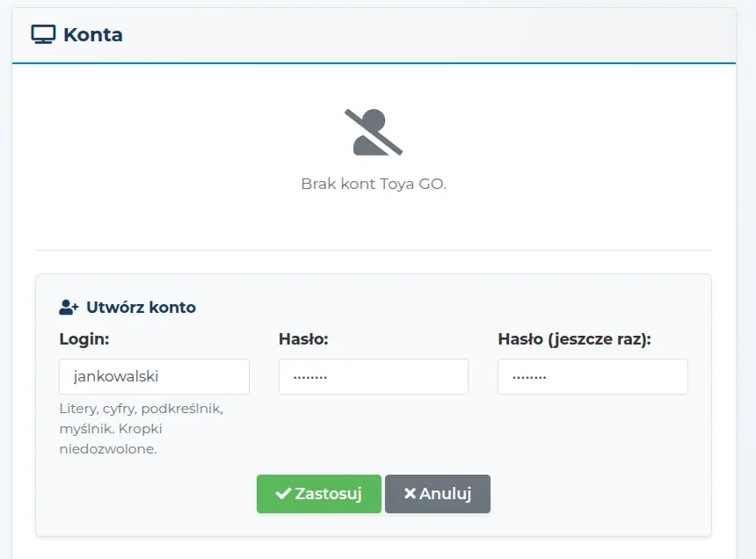The width and height of the screenshot is (756, 559).
Task: Focus the repeat password field
Action: 592,376
